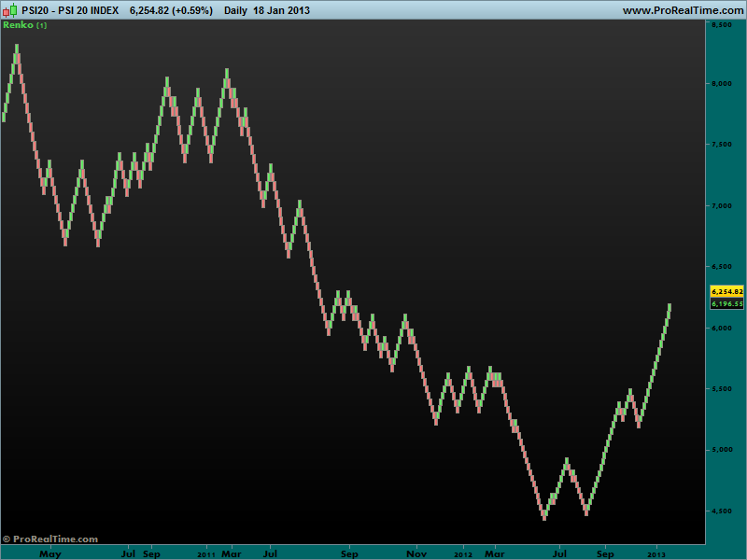Open the www.ProRealTime.com link
The image size is (747, 560).
pyautogui.click(x=683, y=10)
